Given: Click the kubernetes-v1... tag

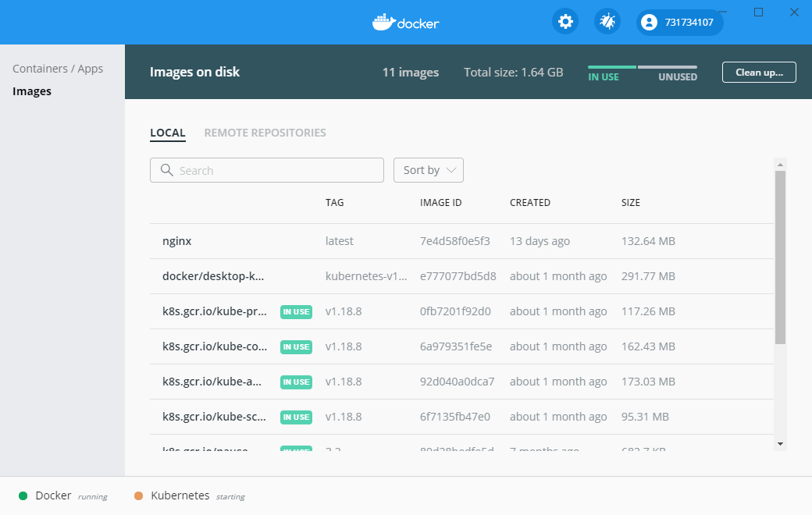Looking at the screenshot, I should [366, 276].
